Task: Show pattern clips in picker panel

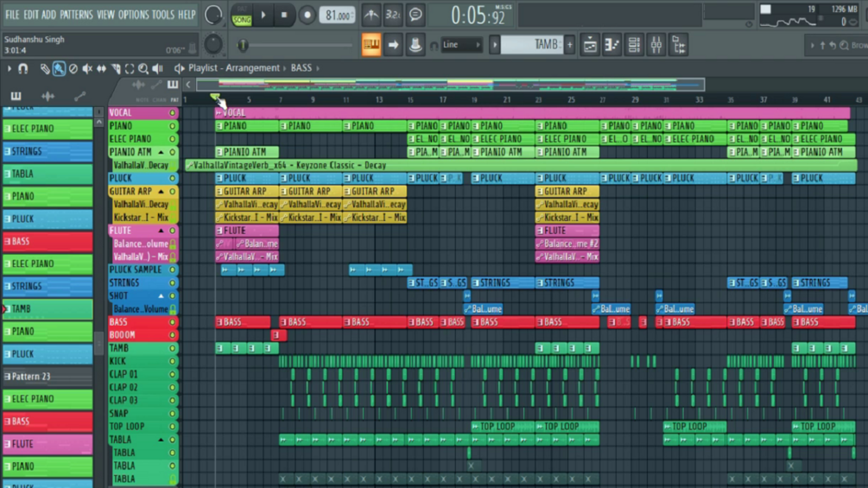Action: tap(16, 96)
